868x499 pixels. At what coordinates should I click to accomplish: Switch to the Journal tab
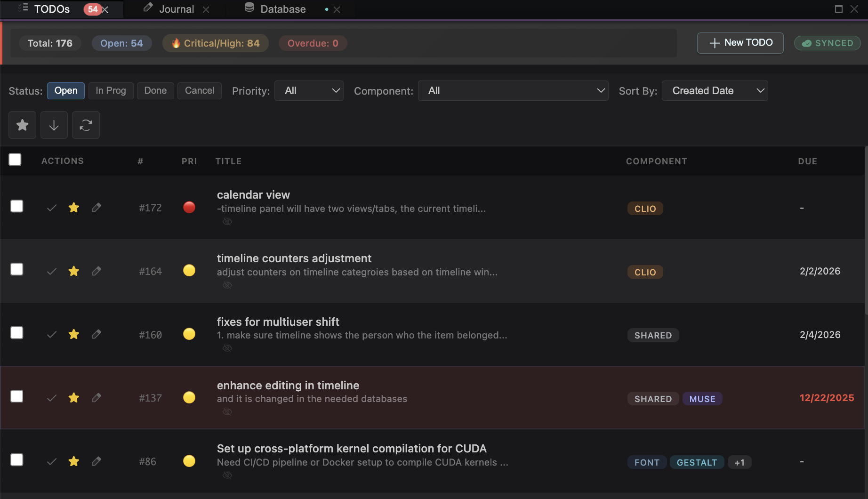point(177,8)
